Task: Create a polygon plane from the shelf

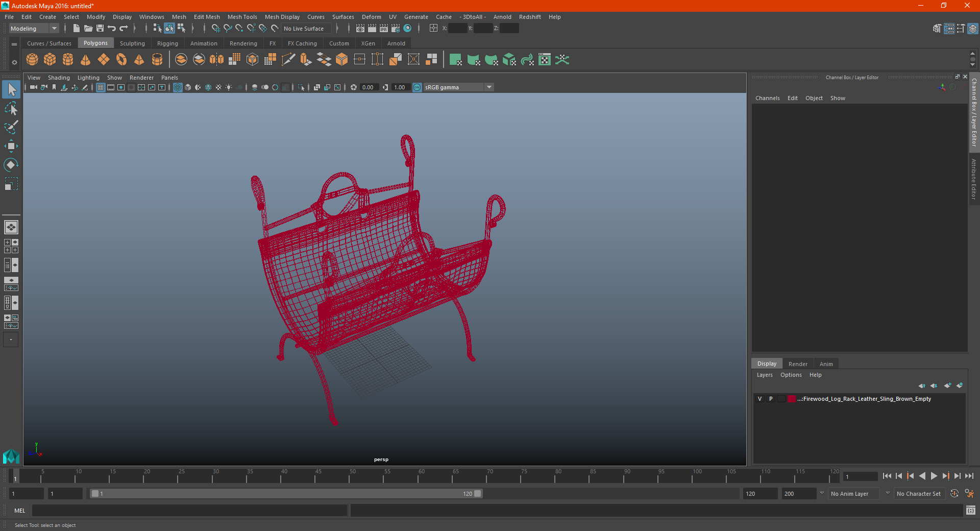Action: pos(104,60)
